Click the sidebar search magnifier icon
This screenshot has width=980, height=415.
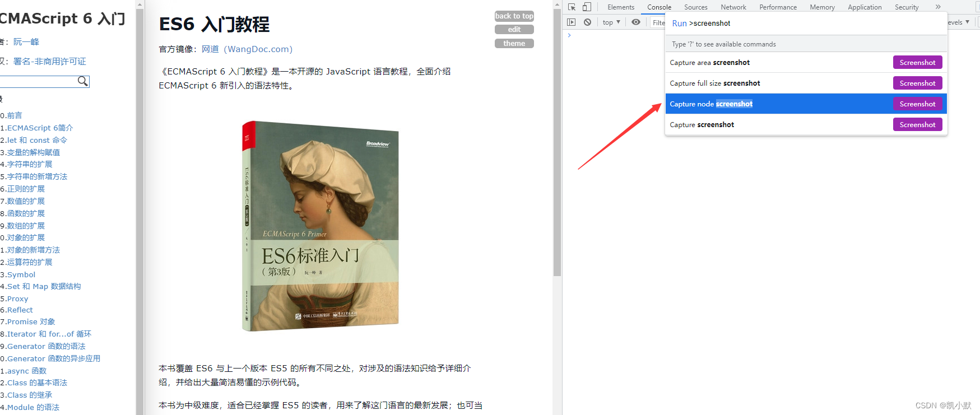(x=83, y=81)
